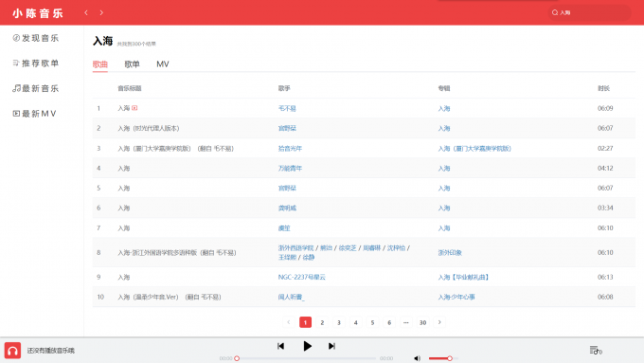Open the artist link in row 2
Viewport: 644px width, 363px height.
[287, 128]
